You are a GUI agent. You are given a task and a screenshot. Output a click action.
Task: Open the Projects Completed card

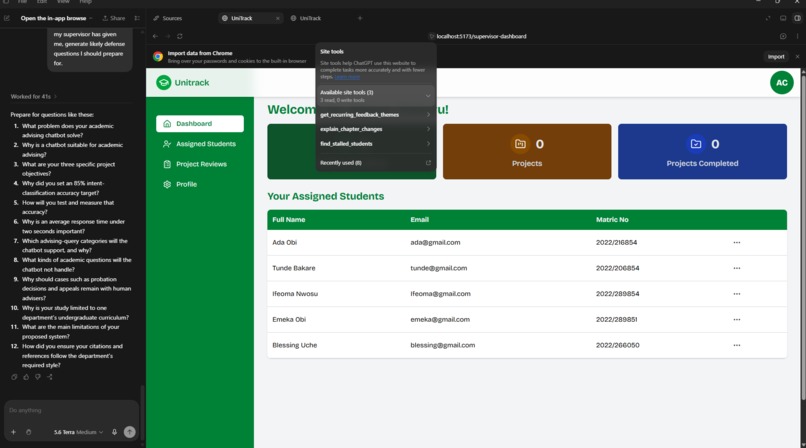coord(702,152)
